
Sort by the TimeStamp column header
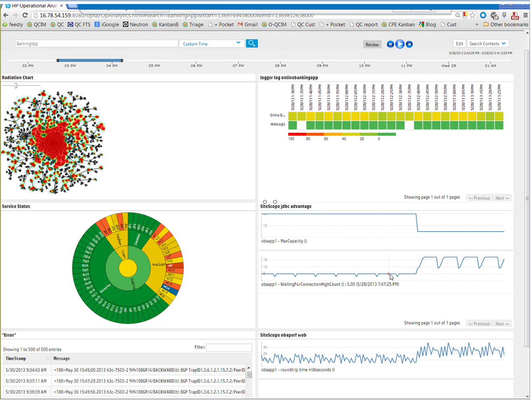(27, 358)
